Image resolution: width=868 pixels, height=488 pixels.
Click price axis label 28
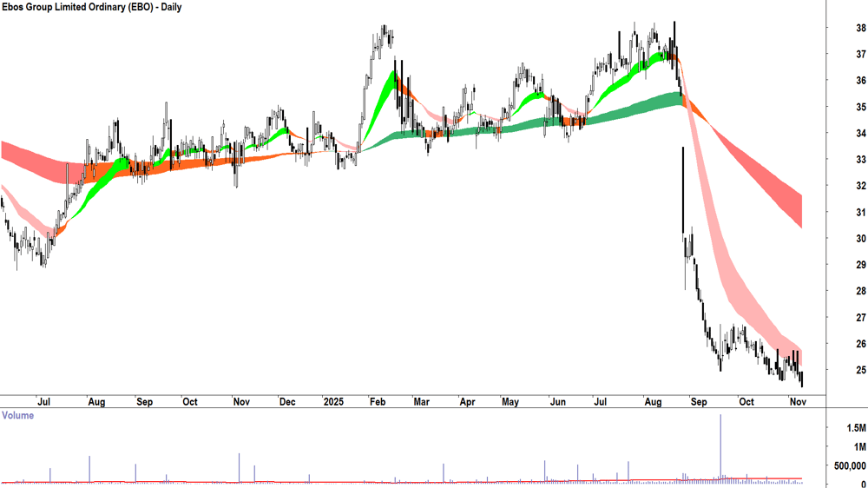(x=861, y=291)
